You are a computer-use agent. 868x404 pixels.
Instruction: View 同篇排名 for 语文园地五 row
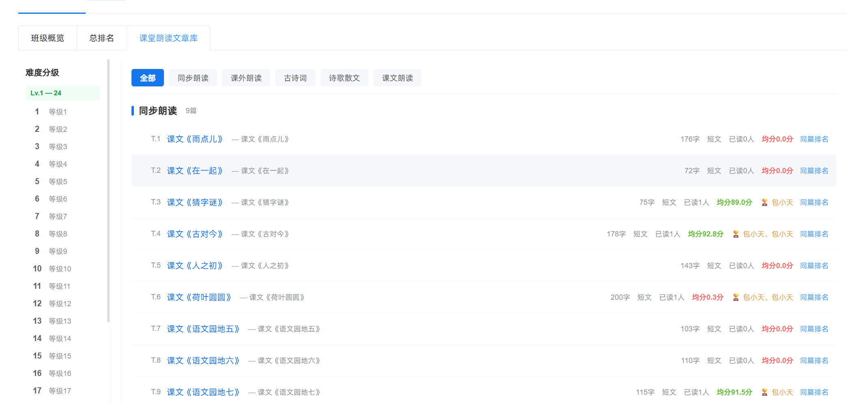pos(814,329)
